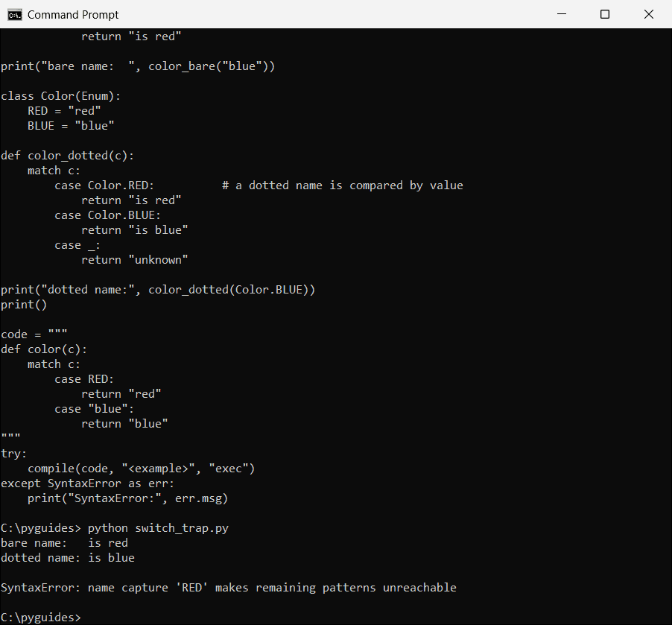
Task: Click the 'code = """' line
Action: (x=34, y=334)
